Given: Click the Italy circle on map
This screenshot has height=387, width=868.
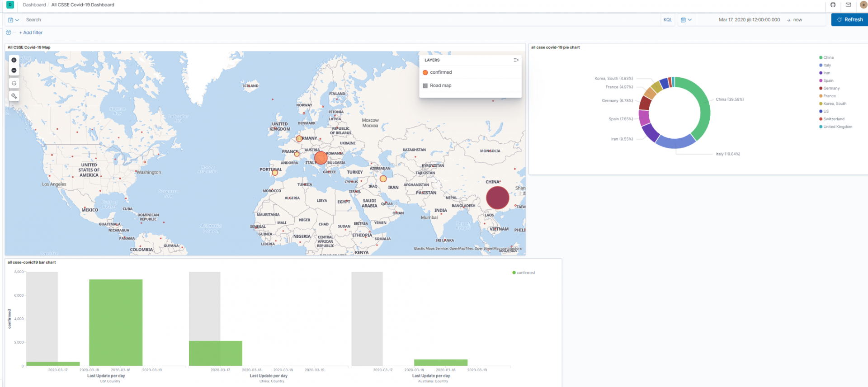Looking at the screenshot, I should (321, 158).
